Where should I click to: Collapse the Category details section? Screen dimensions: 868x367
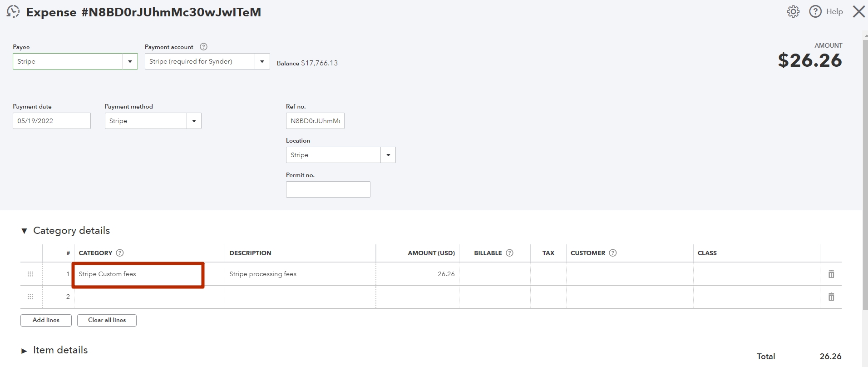click(x=24, y=231)
